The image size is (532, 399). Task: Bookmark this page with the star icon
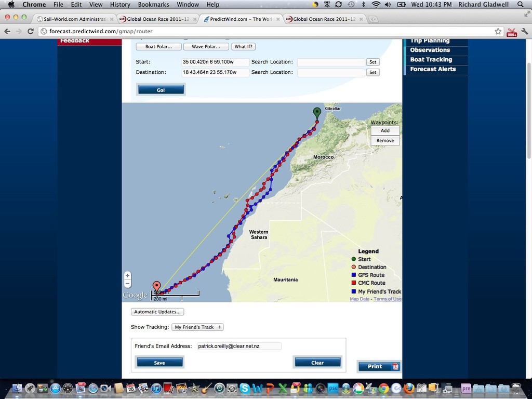pyautogui.click(x=498, y=31)
